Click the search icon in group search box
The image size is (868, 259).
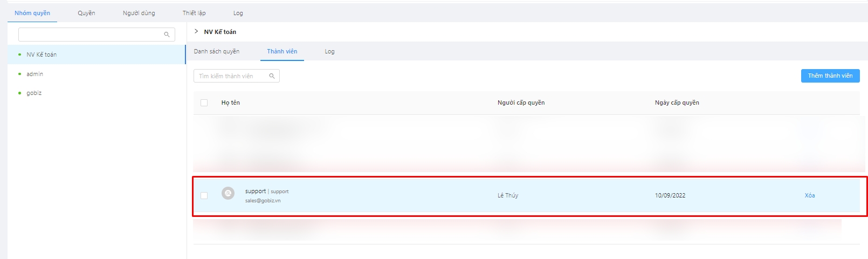tap(167, 35)
